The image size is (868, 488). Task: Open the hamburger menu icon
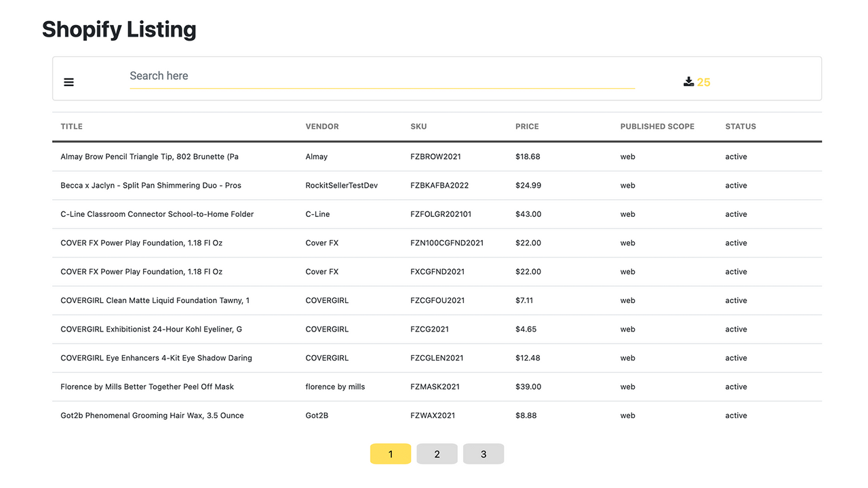click(x=68, y=82)
